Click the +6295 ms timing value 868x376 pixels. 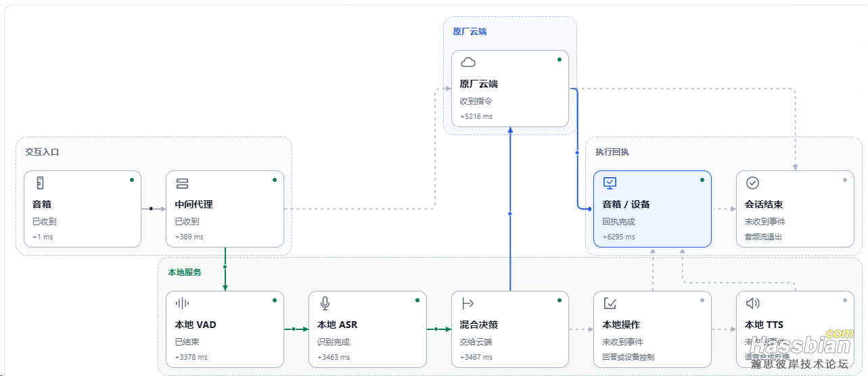619,237
